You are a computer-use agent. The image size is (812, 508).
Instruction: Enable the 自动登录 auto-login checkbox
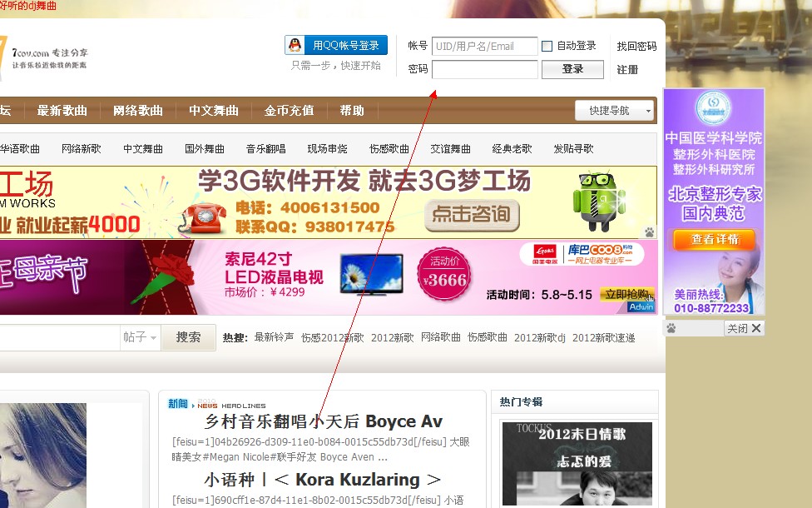point(547,46)
